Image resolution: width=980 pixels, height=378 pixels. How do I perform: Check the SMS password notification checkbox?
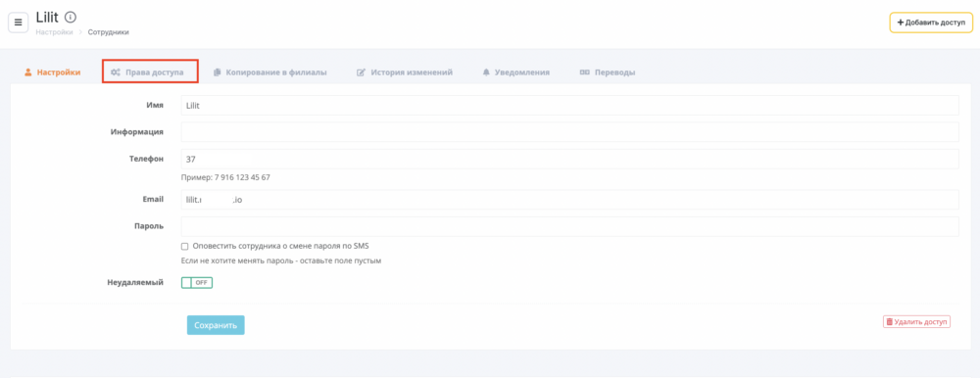tap(184, 246)
